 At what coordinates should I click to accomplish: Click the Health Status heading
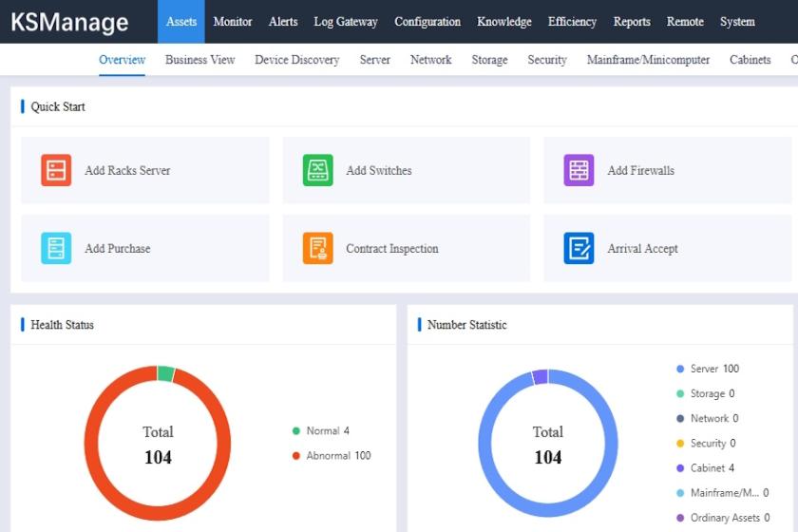[62, 325]
